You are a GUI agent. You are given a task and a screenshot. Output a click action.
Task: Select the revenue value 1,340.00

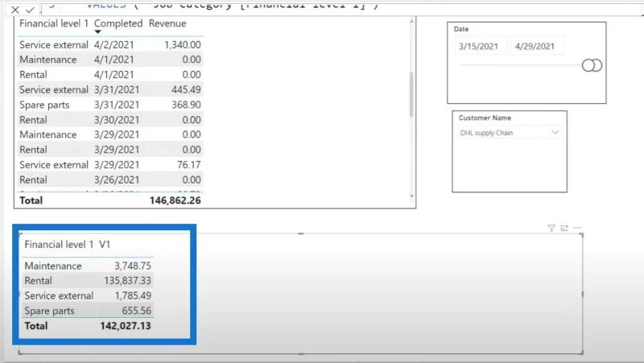point(183,45)
